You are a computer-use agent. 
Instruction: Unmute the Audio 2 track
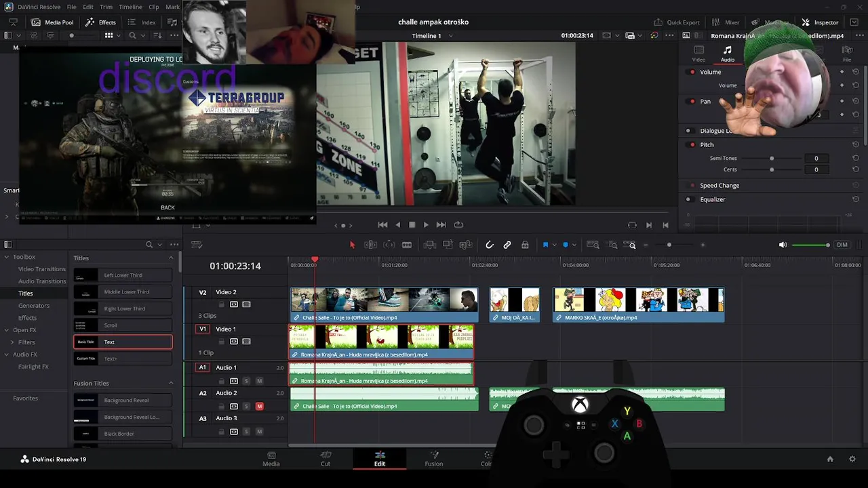(x=259, y=406)
